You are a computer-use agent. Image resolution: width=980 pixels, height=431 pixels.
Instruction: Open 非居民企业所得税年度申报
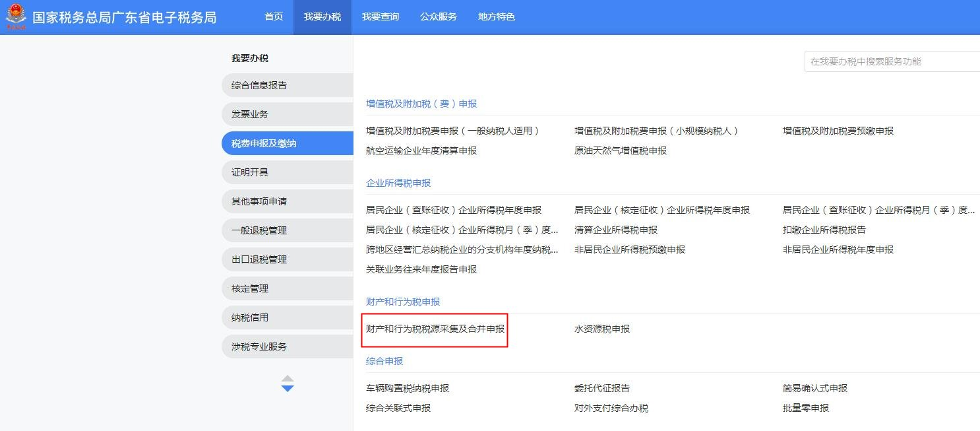tap(838, 249)
